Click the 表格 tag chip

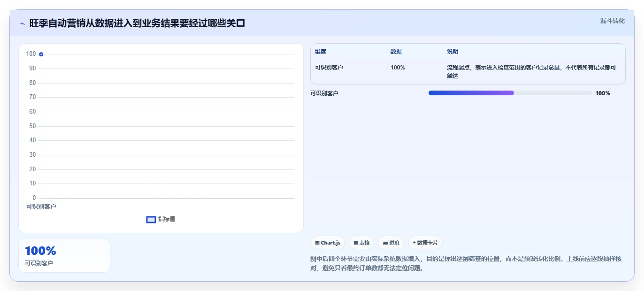[361, 243]
